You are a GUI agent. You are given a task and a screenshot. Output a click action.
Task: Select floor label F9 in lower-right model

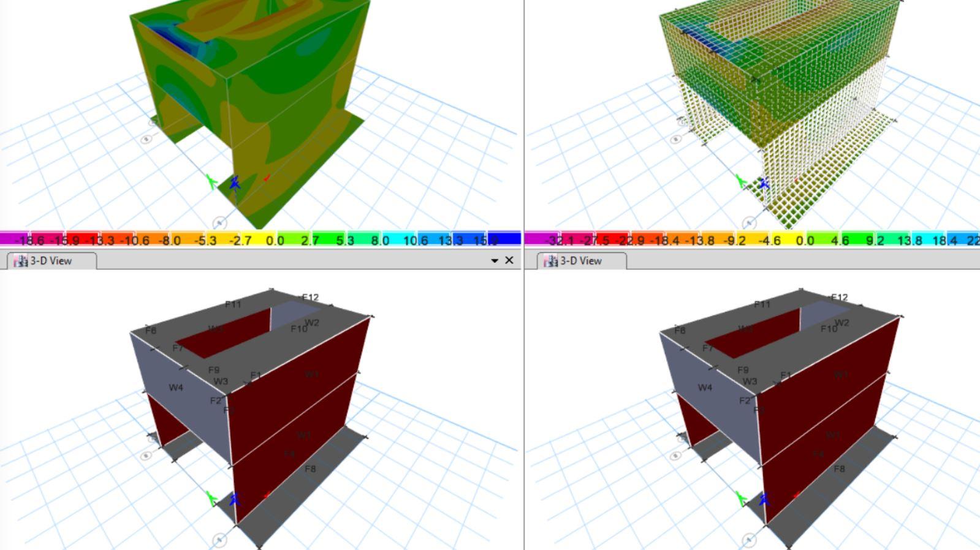743,370
